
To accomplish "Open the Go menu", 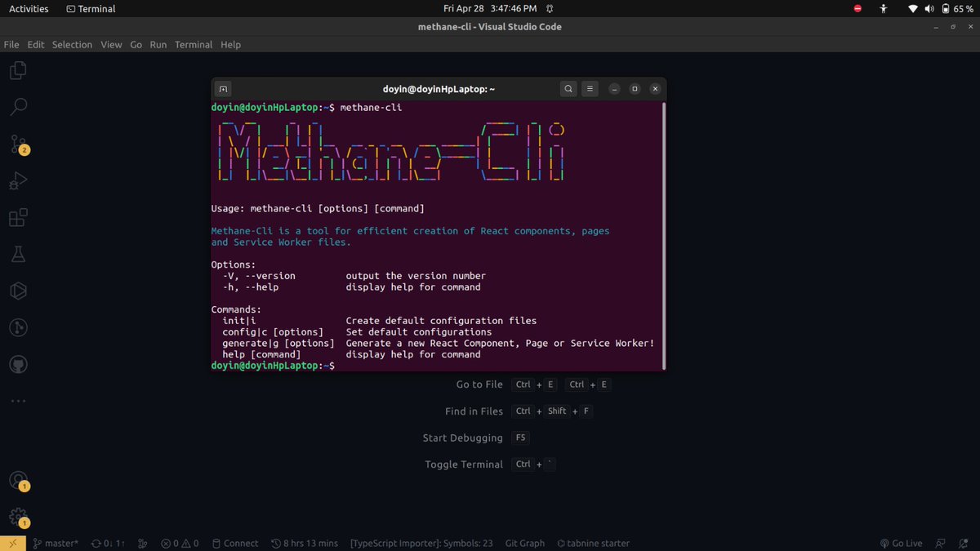I will (x=136, y=45).
